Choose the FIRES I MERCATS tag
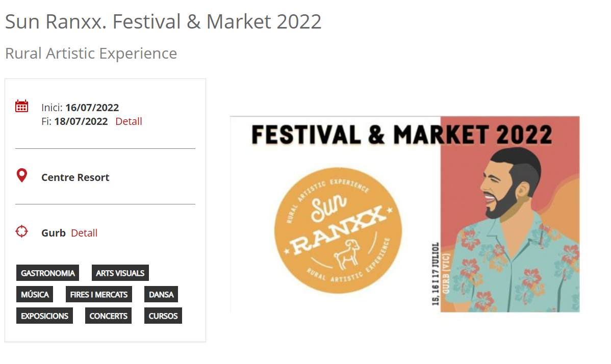This screenshot has height=364, width=611. 99,295
